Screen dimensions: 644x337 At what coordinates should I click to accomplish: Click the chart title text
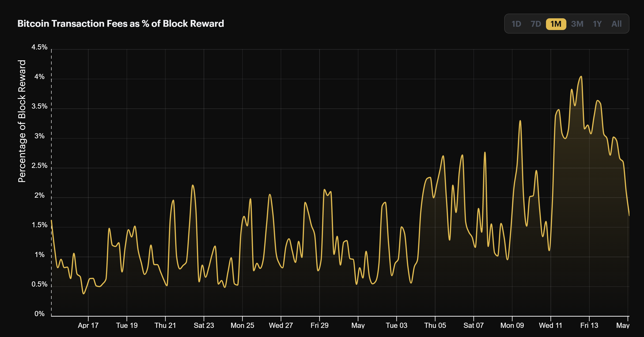coord(121,23)
